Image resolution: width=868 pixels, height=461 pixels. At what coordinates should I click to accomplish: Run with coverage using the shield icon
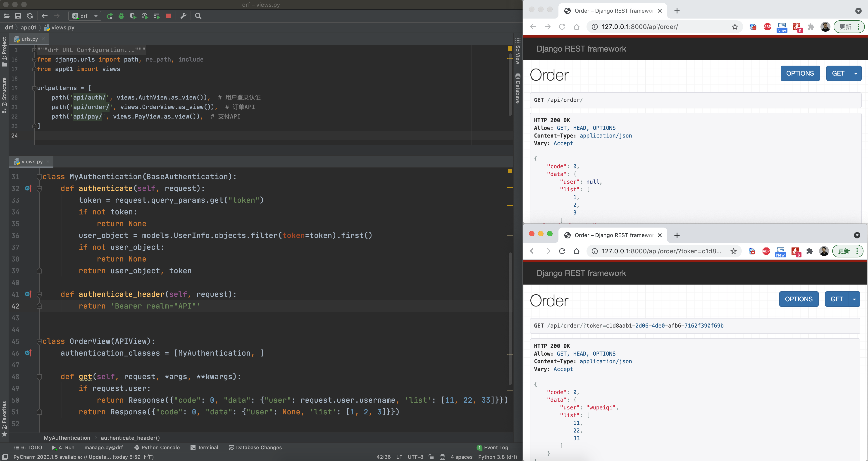(133, 16)
